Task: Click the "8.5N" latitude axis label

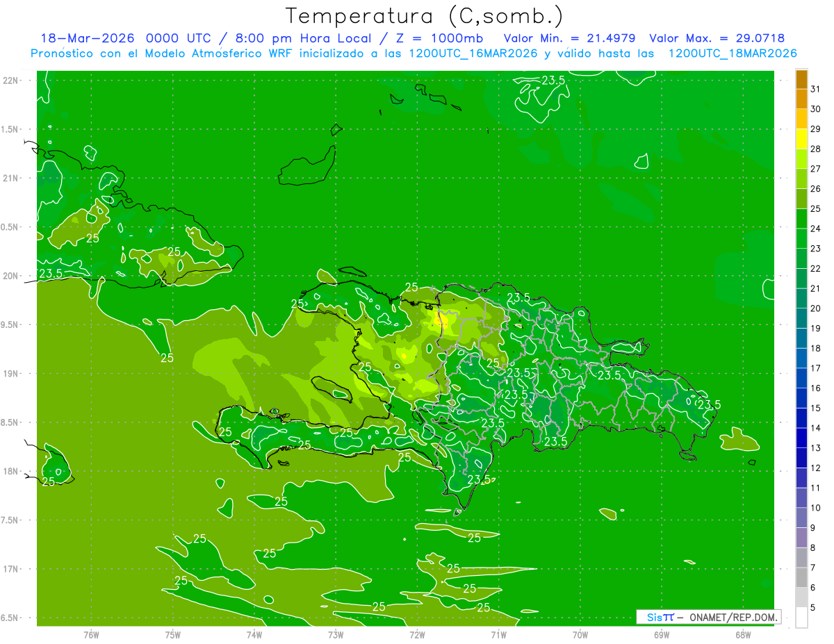Action: (10, 422)
